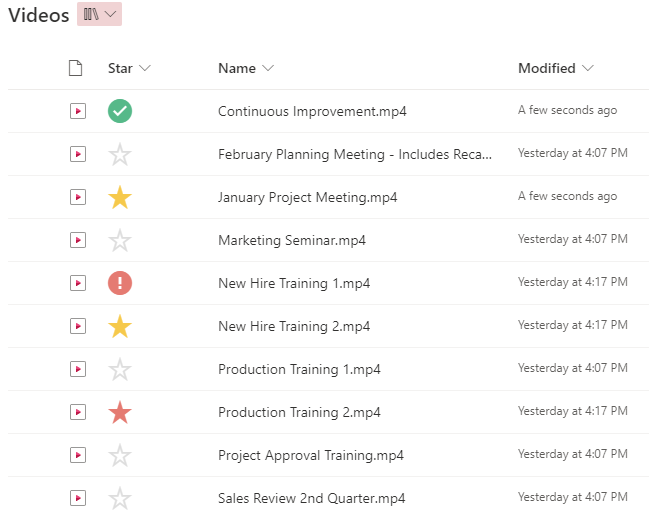Click the Modified time of January Project Meeting.mp4

(x=567, y=196)
